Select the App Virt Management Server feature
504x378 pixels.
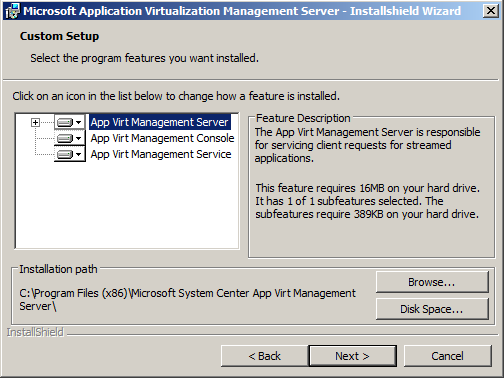160,122
